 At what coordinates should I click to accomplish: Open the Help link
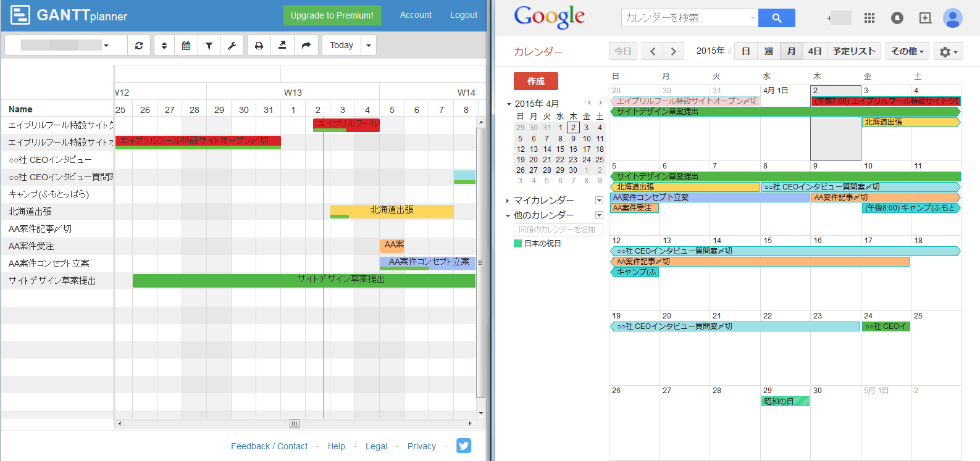337,446
